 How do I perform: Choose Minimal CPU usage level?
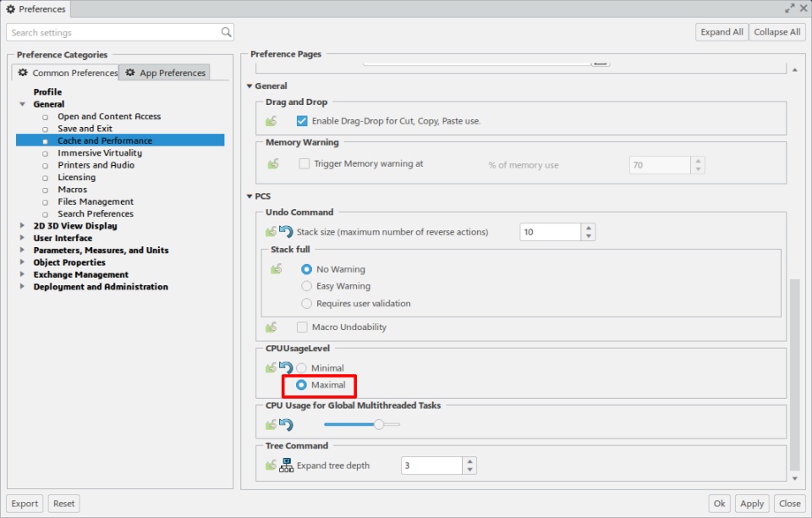(x=301, y=368)
